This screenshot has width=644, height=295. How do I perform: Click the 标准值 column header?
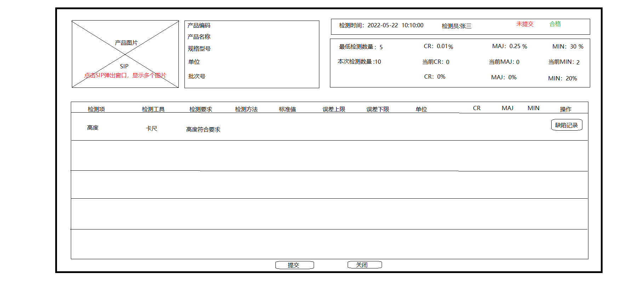point(287,109)
